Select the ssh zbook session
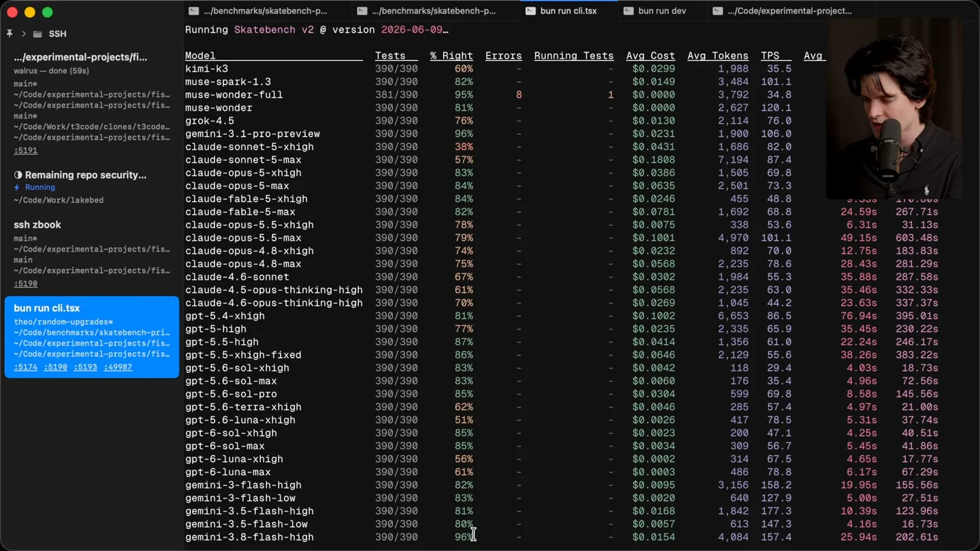This screenshot has height=551, width=980. point(92,254)
